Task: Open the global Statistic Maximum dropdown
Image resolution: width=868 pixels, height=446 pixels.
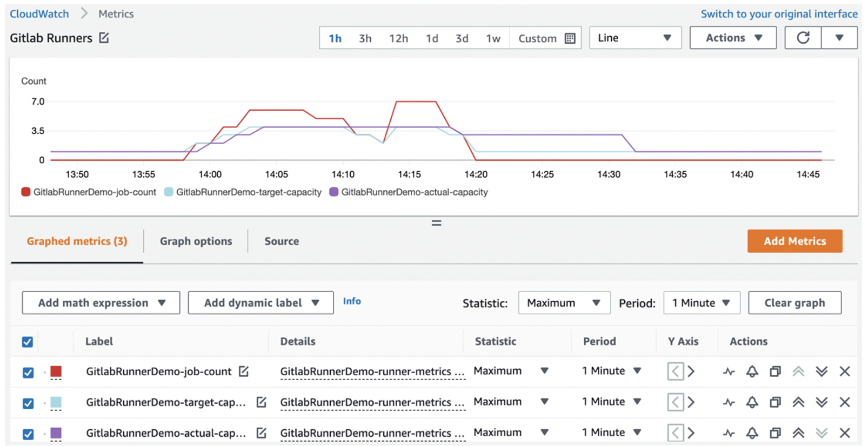Action: click(x=564, y=303)
